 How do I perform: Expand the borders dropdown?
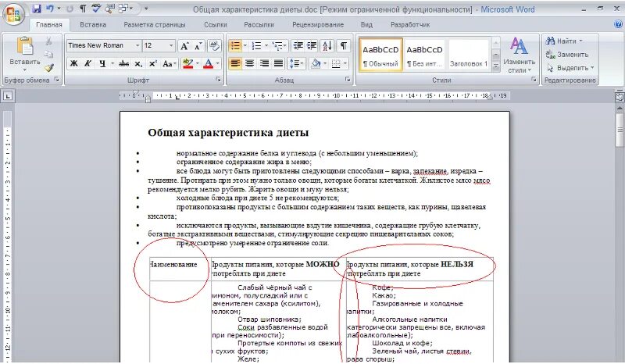[345, 63]
